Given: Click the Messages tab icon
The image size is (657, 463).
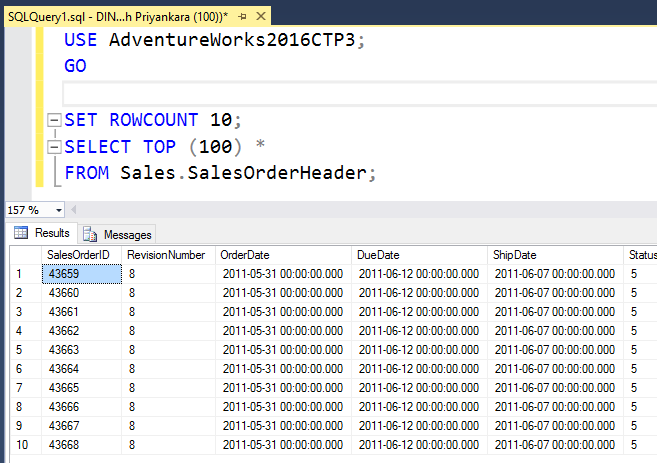Looking at the screenshot, I should (x=90, y=235).
